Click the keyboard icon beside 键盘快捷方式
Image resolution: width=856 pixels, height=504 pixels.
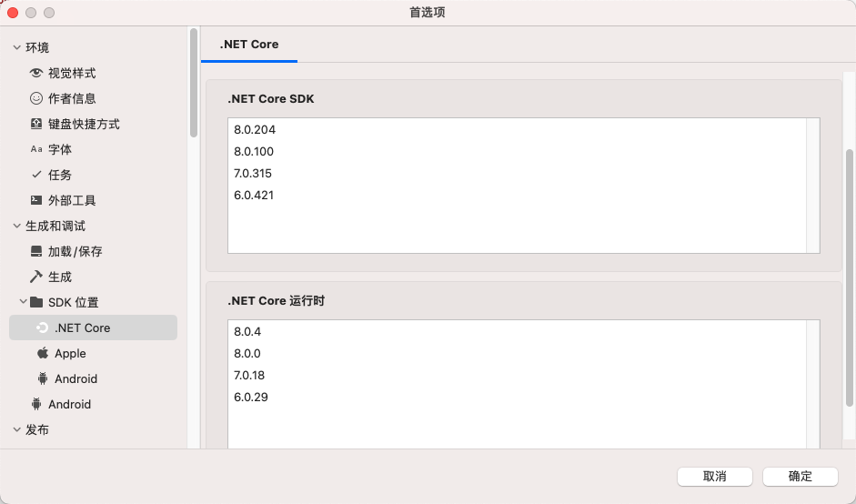tap(36, 124)
